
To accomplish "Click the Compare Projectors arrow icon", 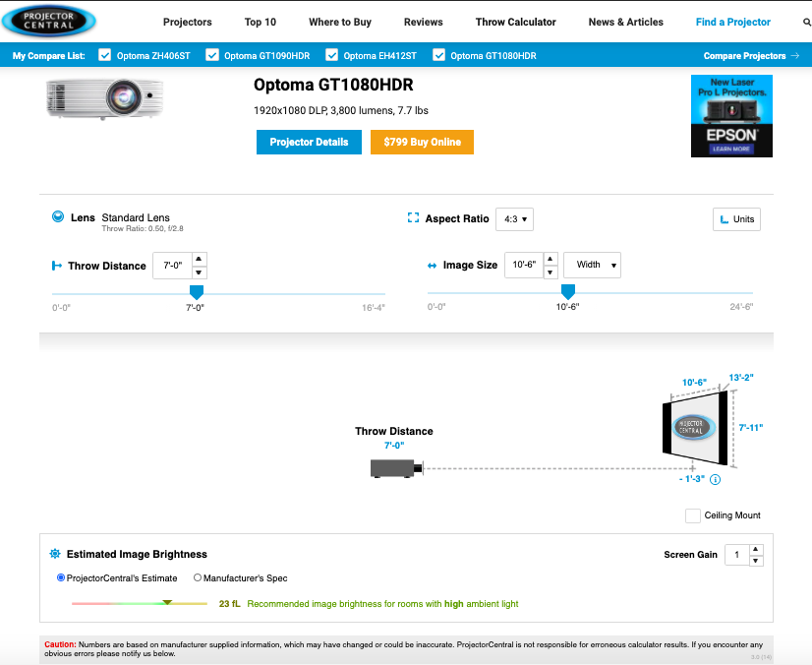I will pos(795,55).
